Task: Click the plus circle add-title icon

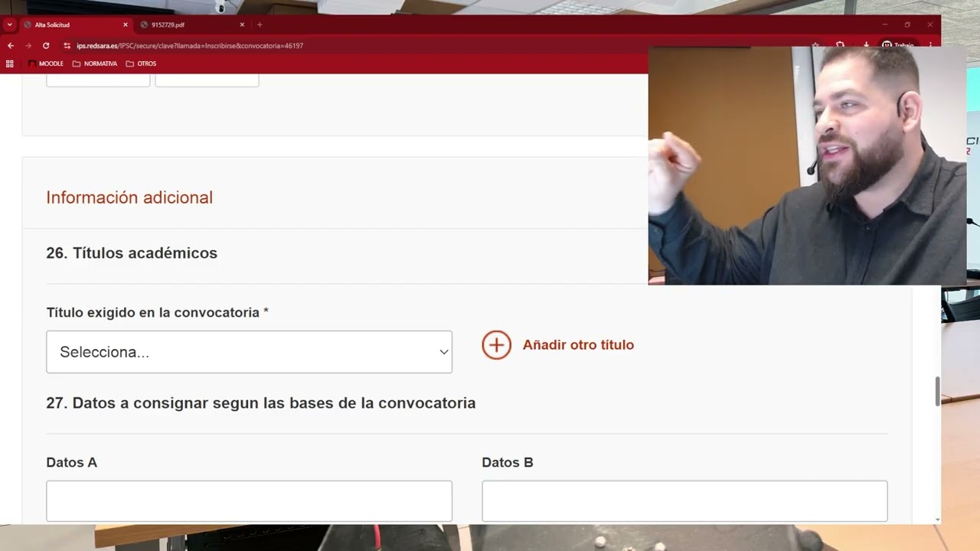Action: point(496,345)
